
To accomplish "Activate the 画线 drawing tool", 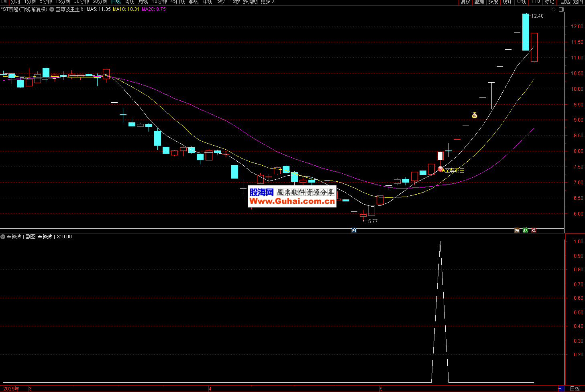I will 521,2.
